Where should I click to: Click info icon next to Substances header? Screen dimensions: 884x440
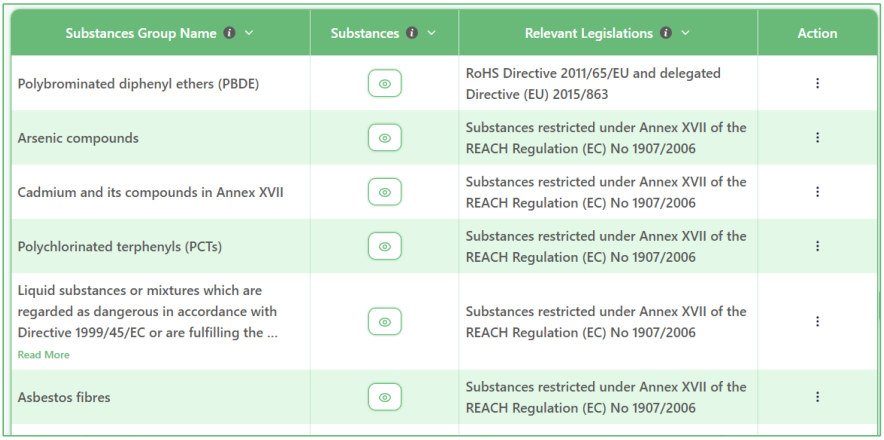[x=412, y=33]
